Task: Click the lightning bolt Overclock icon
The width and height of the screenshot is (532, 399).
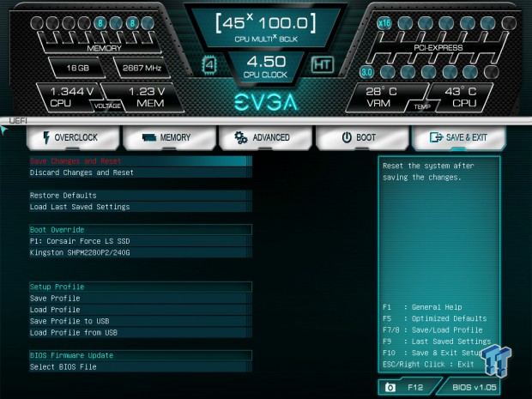Action: 46,138
